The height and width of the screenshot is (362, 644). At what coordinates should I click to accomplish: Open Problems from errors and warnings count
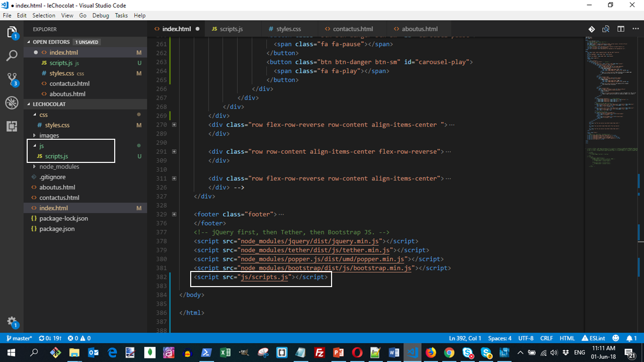click(79, 338)
